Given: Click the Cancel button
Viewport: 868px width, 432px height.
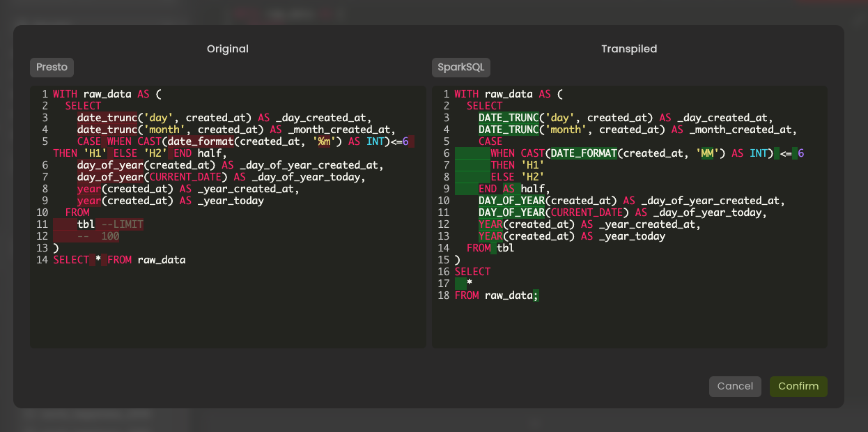Looking at the screenshot, I should 735,386.
